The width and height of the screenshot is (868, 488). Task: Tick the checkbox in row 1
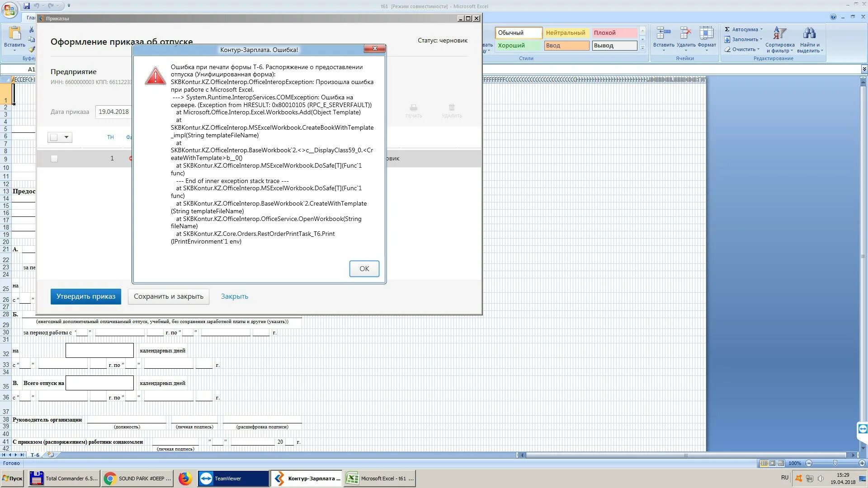click(54, 159)
